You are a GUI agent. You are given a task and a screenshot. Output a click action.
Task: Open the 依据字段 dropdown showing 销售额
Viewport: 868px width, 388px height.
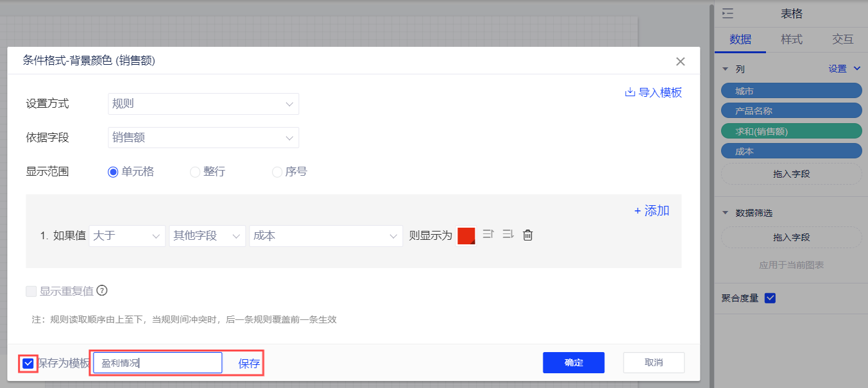coord(203,137)
